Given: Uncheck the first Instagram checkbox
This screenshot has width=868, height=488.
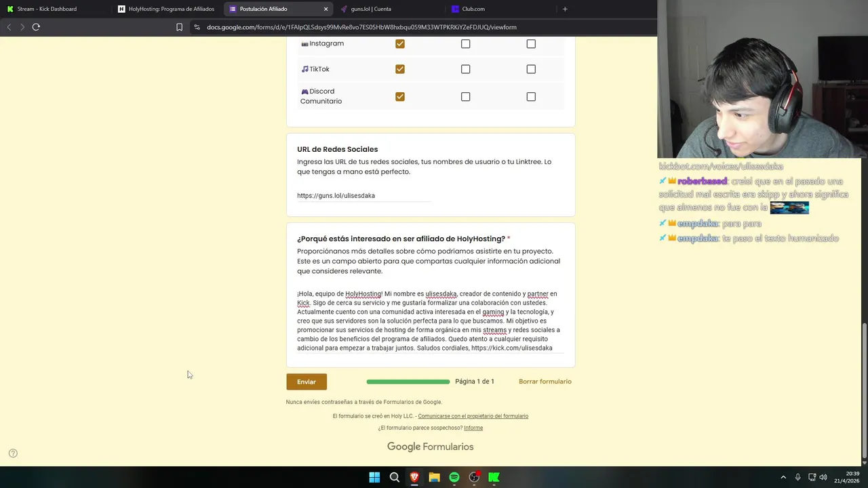Looking at the screenshot, I should tap(400, 44).
